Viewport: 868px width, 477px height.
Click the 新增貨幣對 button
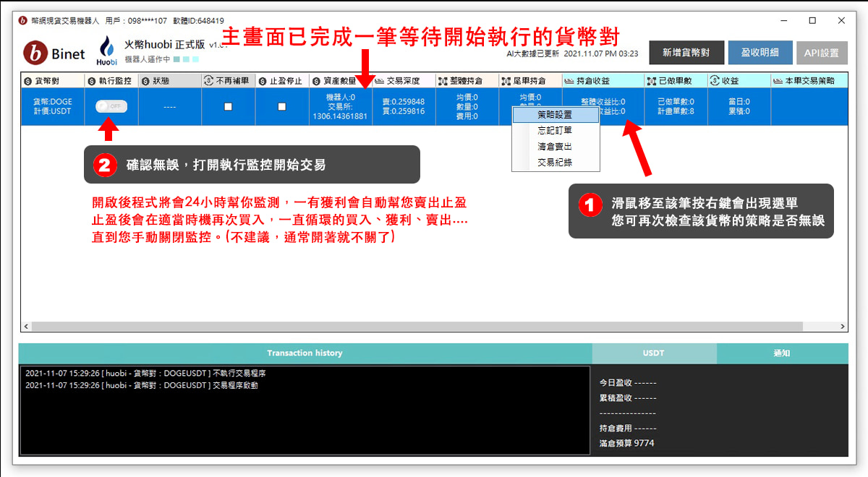click(x=686, y=53)
